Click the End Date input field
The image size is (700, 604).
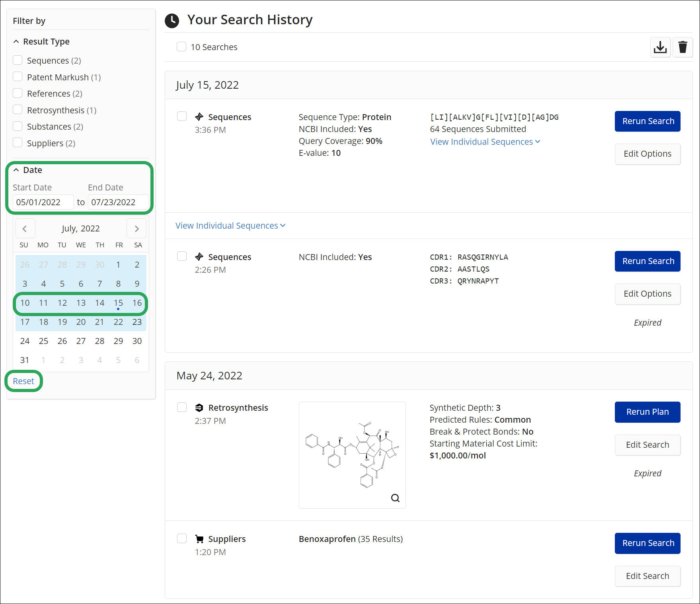[118, 202]
